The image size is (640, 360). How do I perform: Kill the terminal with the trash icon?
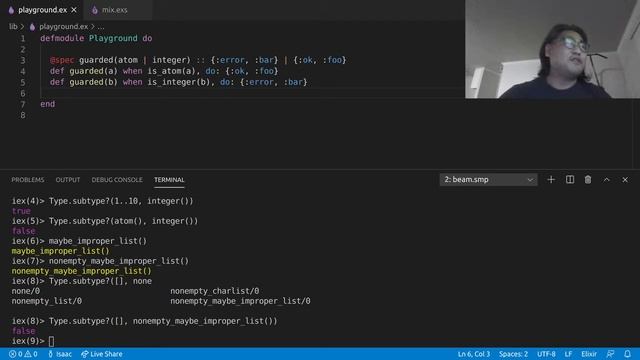tap(588, 180)
